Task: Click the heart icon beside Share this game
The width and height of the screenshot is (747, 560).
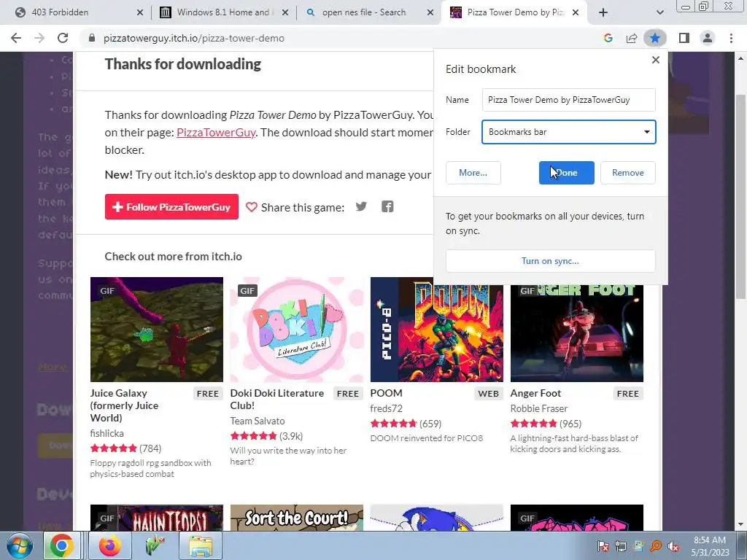Action: (252, 207)
